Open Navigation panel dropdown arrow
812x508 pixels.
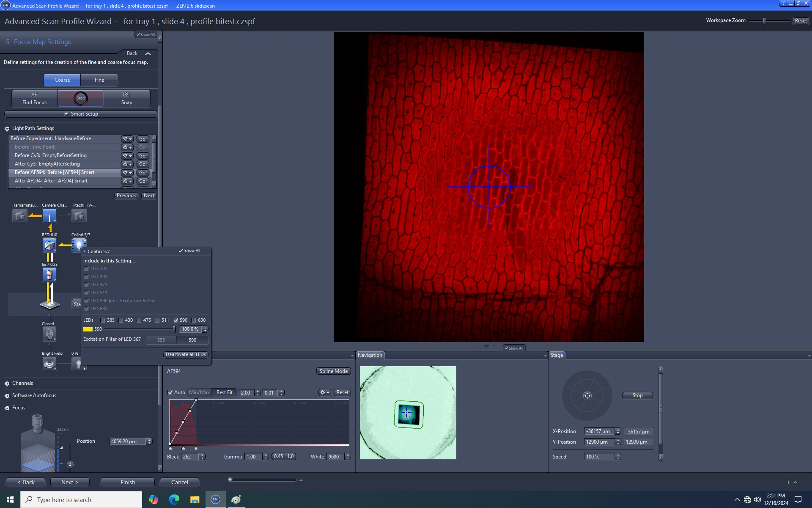[545, 356]
